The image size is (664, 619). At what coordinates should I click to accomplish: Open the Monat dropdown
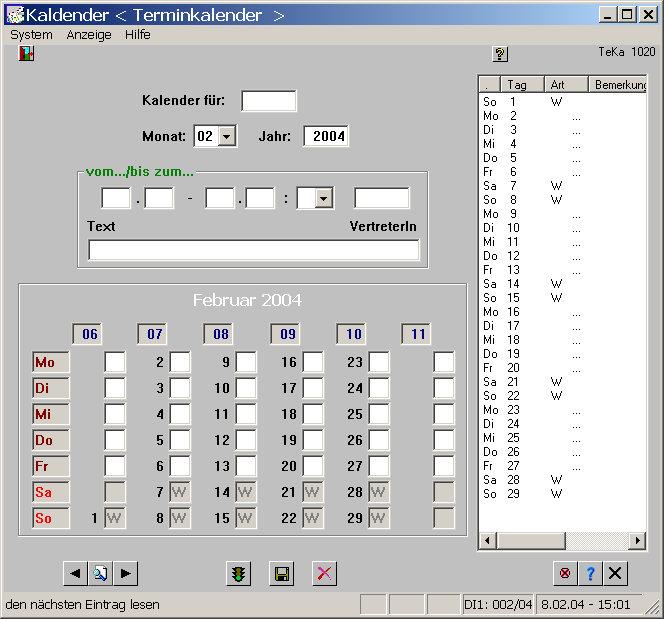[227, 137]
